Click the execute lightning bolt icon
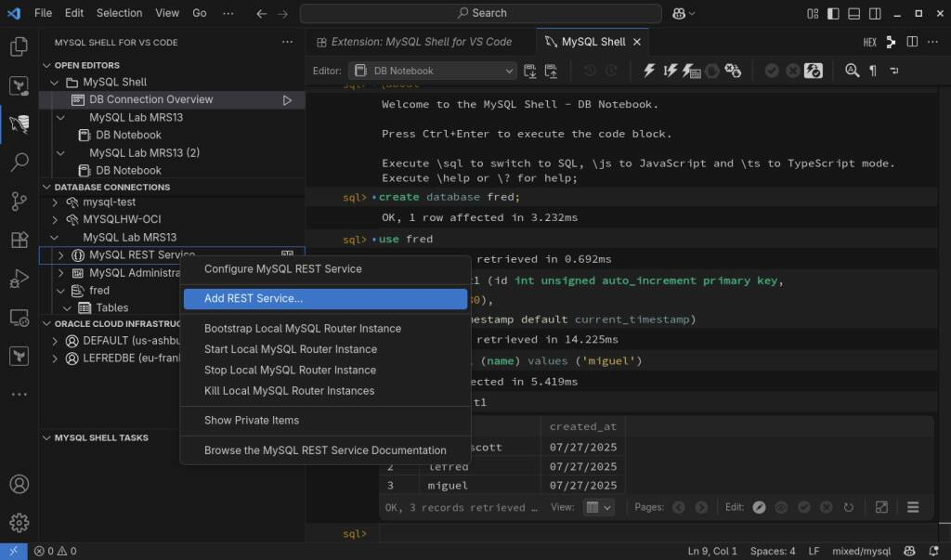951x560 pixels. click(x=649, y=71)
